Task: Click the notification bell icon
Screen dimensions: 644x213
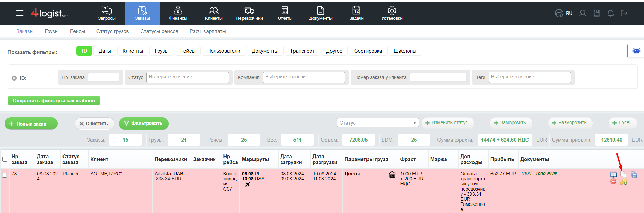Action: tap(610, 13)
